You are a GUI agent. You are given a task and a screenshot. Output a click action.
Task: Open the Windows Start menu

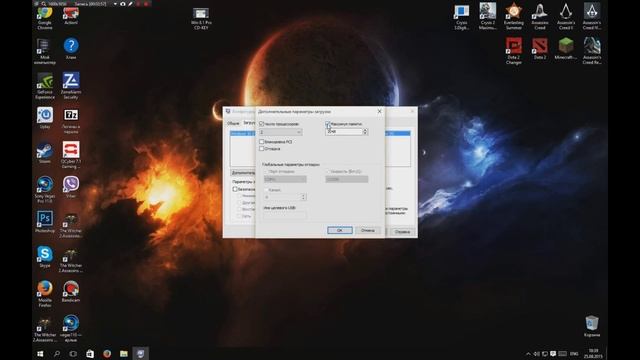tap(40, 353)
